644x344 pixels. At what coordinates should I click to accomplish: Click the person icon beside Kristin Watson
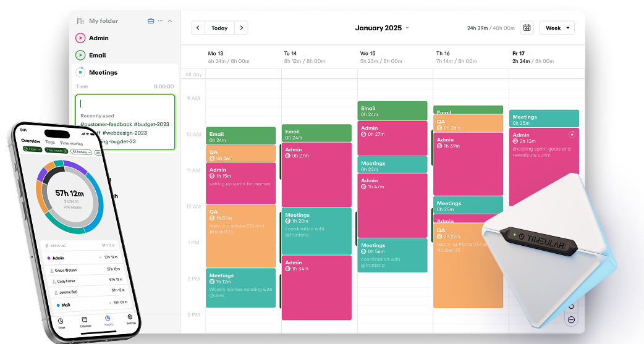(x=52, y=271)
